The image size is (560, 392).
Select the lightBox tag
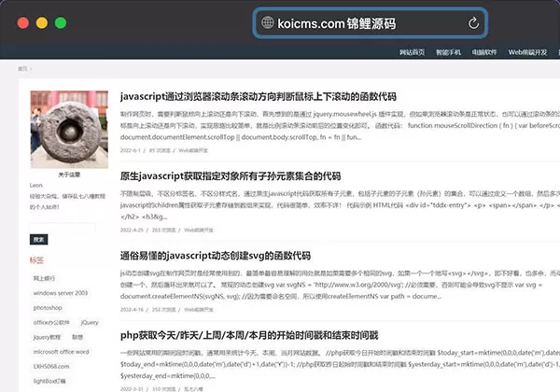49,381
